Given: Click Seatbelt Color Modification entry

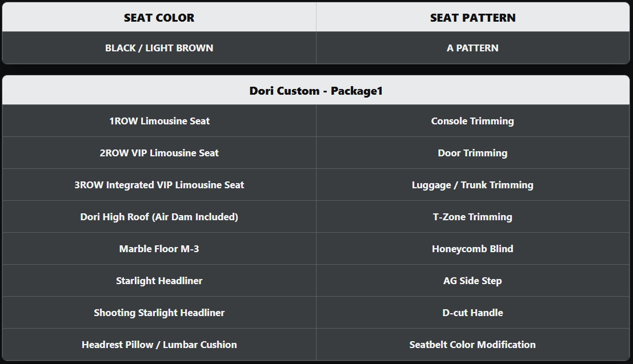Looking at the screenshot, I should (472, 345).
